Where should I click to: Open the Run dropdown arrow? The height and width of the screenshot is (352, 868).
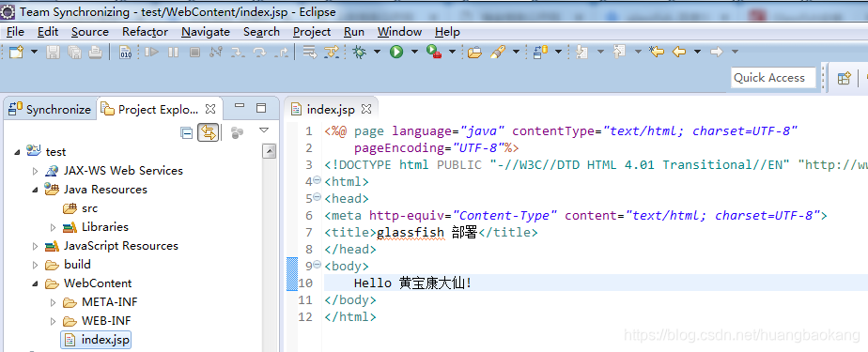coord(414,52)
